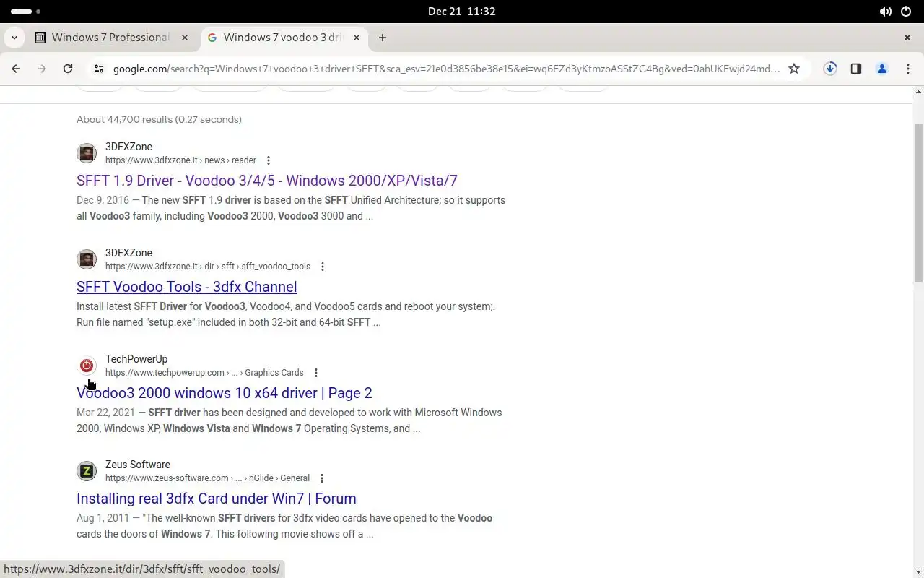Go back with the browser back arrow

(16, 69)
